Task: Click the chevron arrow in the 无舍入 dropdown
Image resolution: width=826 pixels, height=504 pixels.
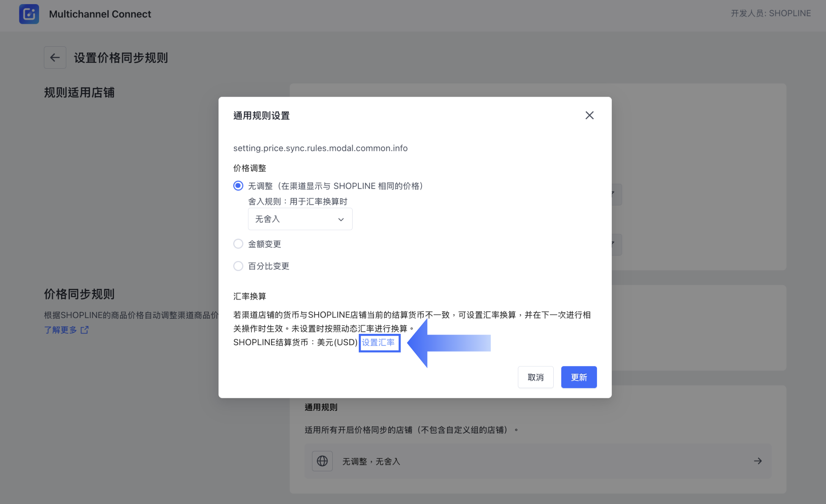Action: tap(341, 219)
